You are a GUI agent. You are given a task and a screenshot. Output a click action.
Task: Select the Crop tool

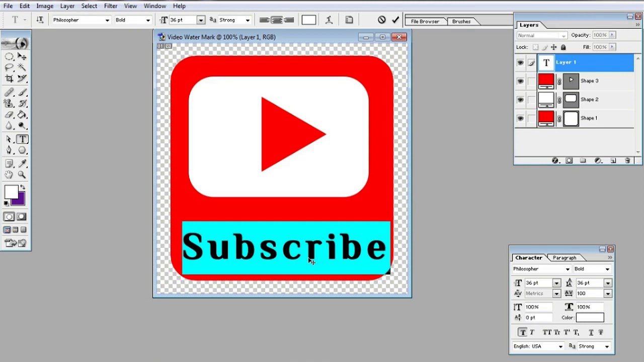pos(9,78)
